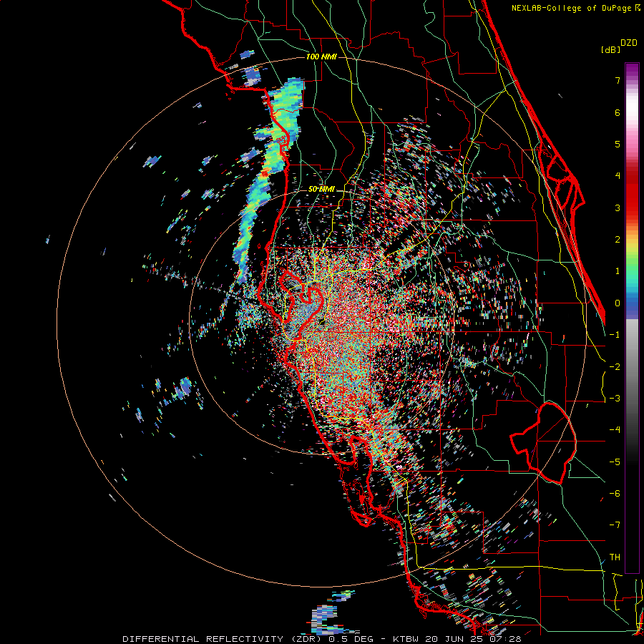Click the 2 value on the scale
This screenshot has width=644, height=644.
coord(618,240)
